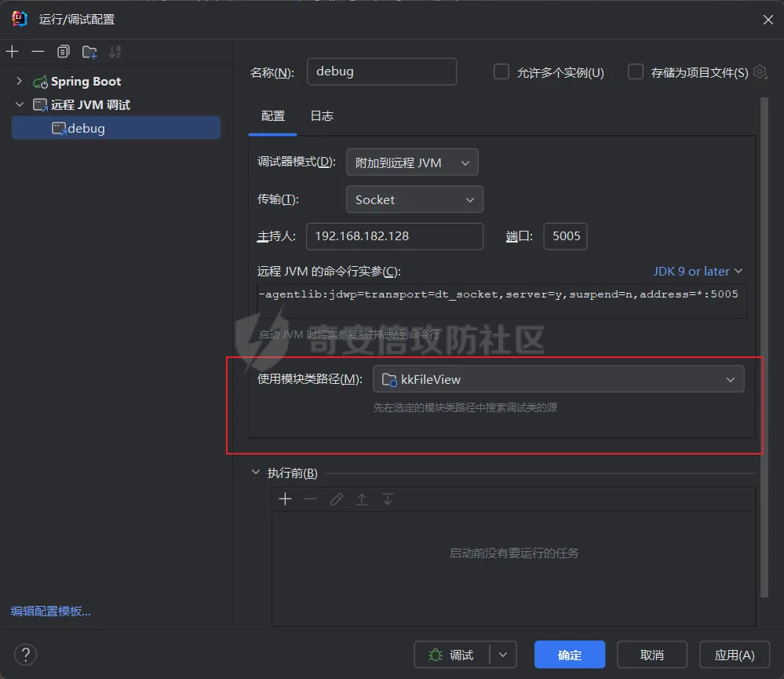Open the kkFileView module classpath dropdown
Screen dimensions: 784x679
click(x=558, y=379)
